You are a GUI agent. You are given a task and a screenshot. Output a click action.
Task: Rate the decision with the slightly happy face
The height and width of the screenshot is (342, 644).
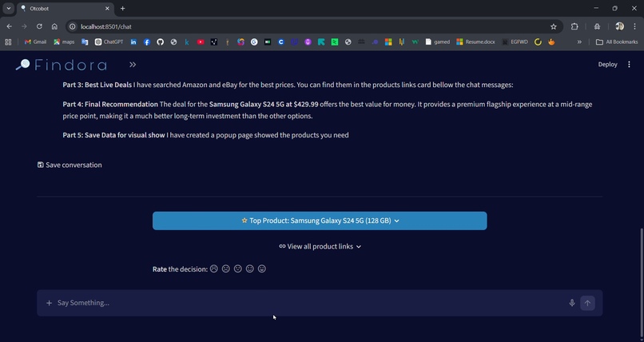pos(250,269)
